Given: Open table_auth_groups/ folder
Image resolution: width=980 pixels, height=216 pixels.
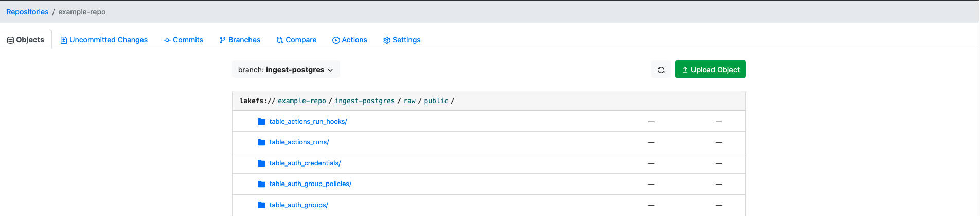Looking at the screenshot, I should [299, 205].
